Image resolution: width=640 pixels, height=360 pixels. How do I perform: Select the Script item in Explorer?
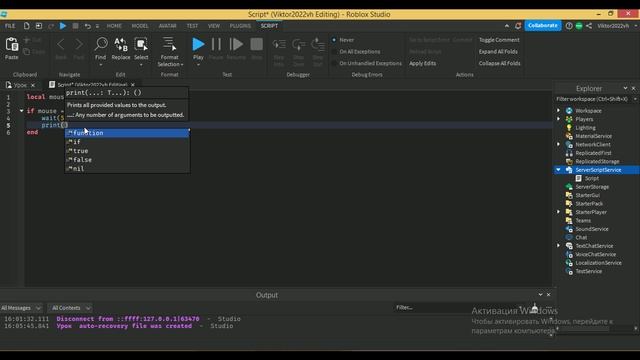(591, 178)
